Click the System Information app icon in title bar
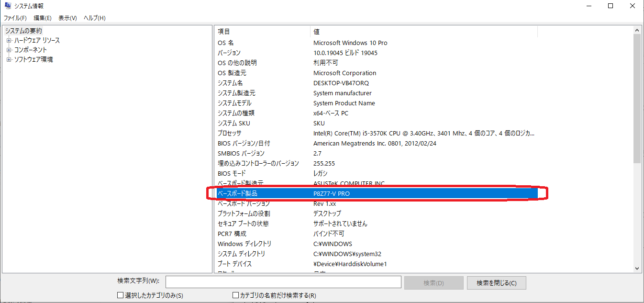This screenshot has width=644, height=303. point(7,6)
